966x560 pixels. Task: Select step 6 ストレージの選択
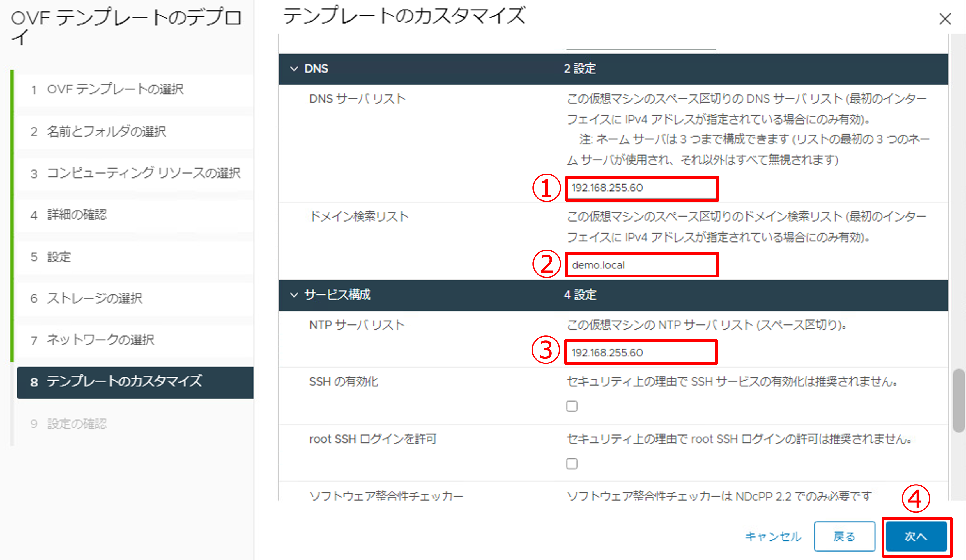coord(94,298)
